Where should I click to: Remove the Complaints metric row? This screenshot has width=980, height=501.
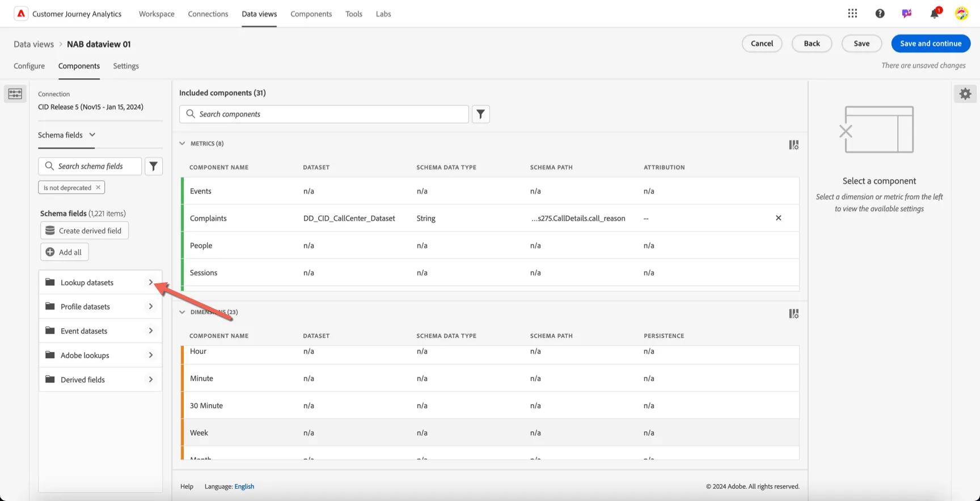[778, 218]
